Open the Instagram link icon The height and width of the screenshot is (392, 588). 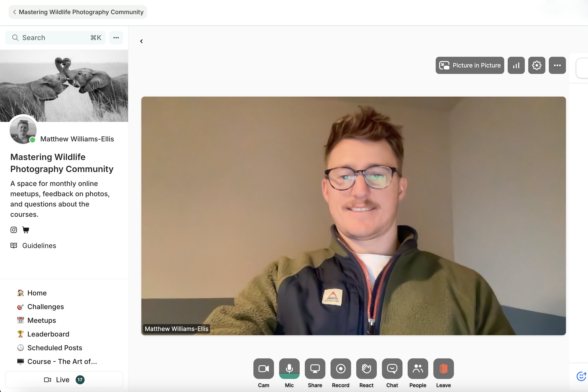pos(14,230)
